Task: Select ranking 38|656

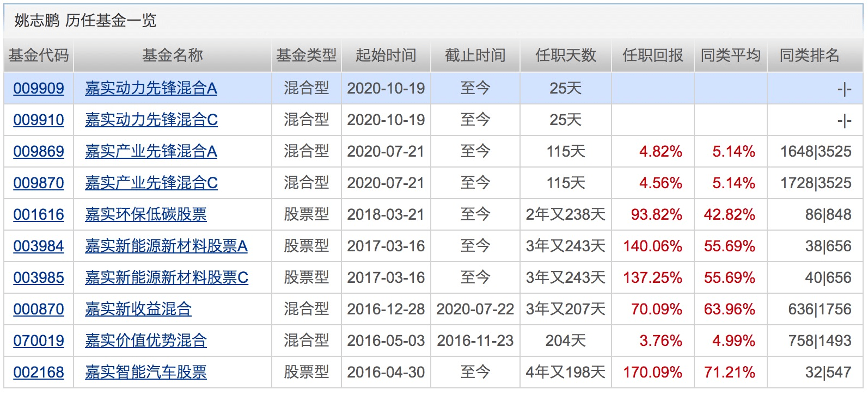Action: (x=828, y=246)
